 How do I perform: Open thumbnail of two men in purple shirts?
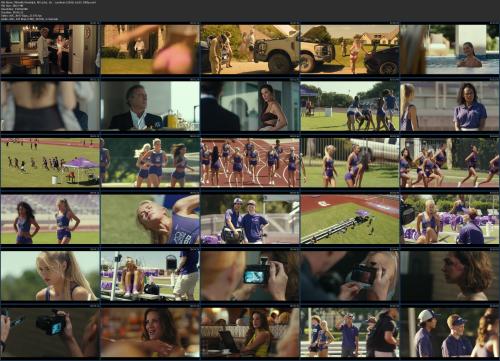click(x=250, y=219)
